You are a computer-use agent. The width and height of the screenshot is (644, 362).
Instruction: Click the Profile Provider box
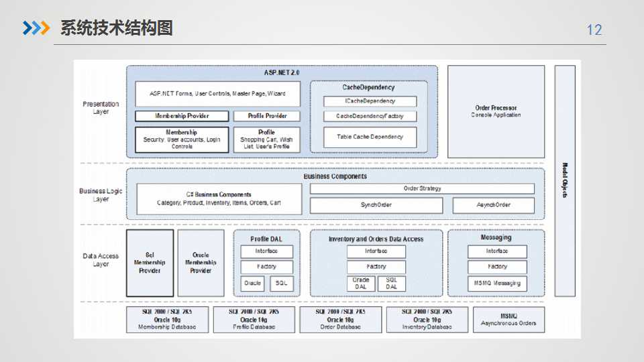(x=267, y=116)
